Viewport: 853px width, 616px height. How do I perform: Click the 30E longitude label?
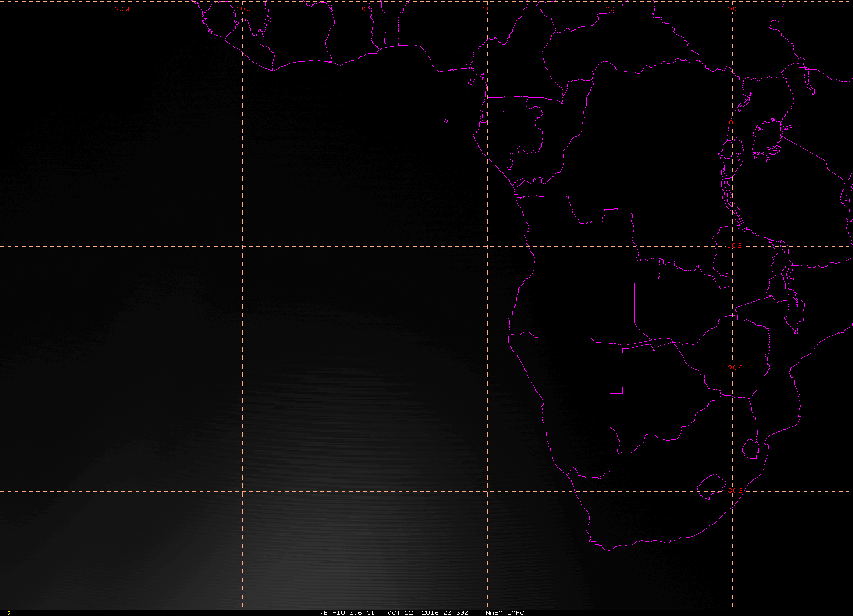pyautogui.click(x=735, y=9)
